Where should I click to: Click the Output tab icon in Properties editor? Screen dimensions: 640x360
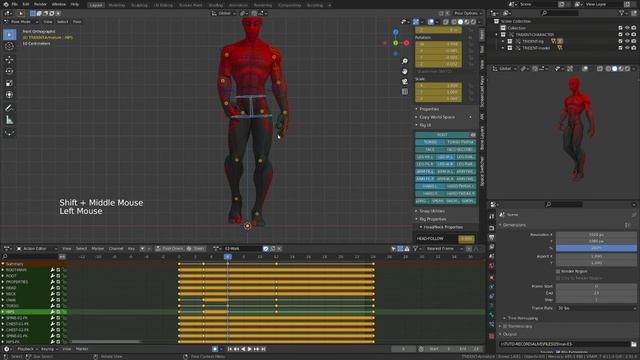coord(492,237)
